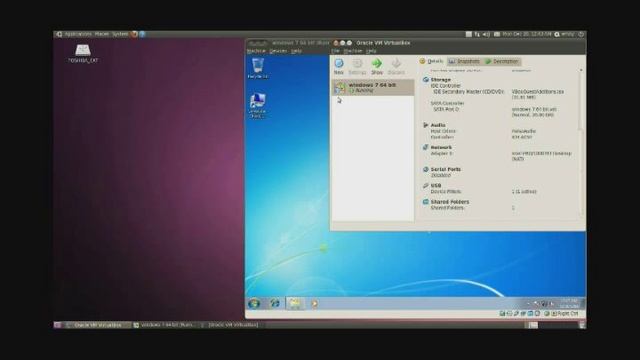Open the Ubuntu Applications menu
This screenshot has width=640, height=360.
(x=78, y=34)
